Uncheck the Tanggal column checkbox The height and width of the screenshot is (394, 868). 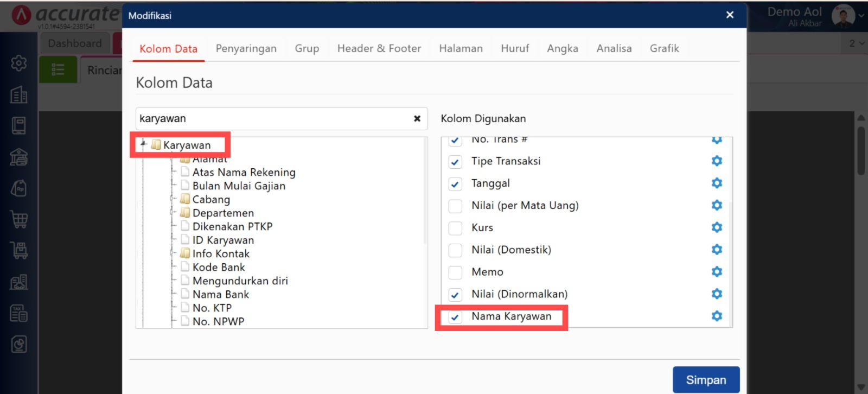click(x=455, y=184)
